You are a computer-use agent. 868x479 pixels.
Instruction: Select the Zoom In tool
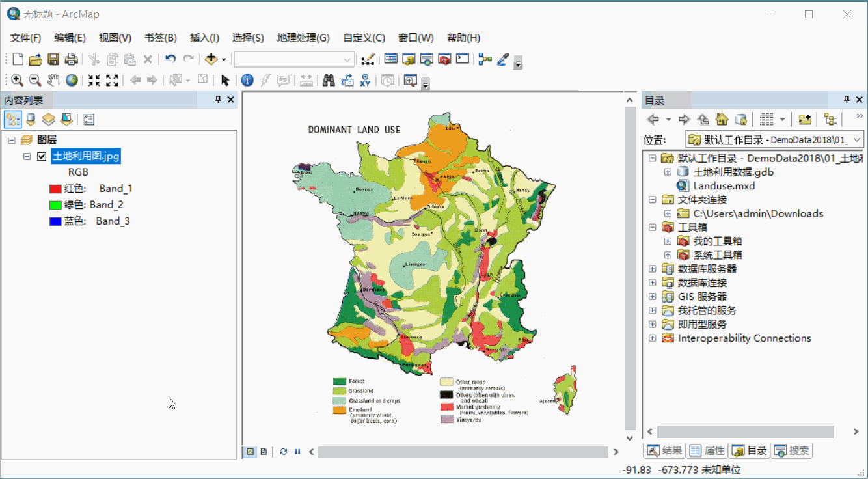18,80
